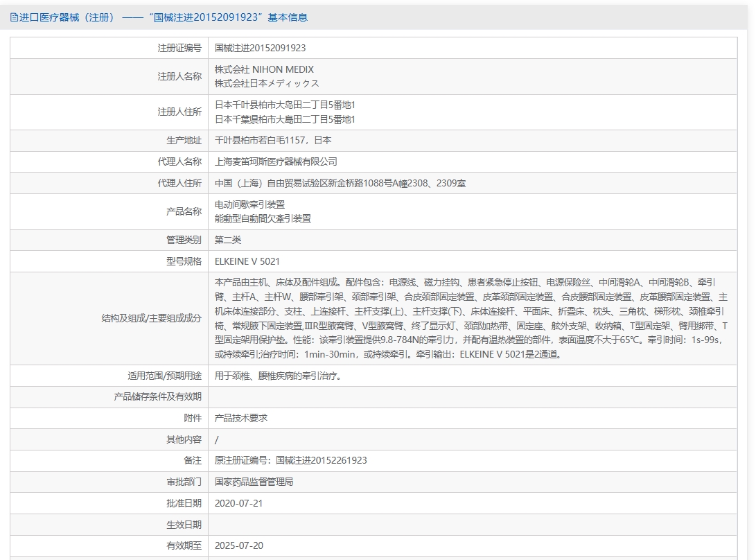Select model value 'ELKEINE V 5021'
Image resolution: width=756 pixels, height=560 pixels.
coord(247,261)
